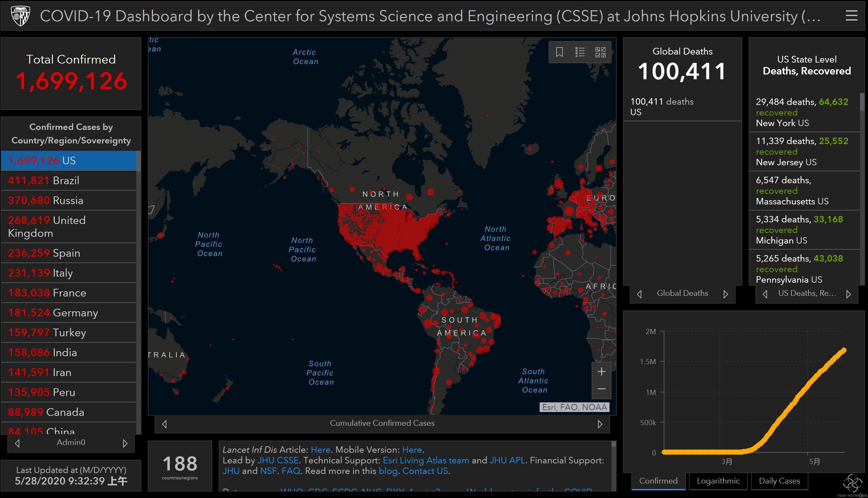
Task: Click the 188 countries/regions counter
Action: click(180, 466)
